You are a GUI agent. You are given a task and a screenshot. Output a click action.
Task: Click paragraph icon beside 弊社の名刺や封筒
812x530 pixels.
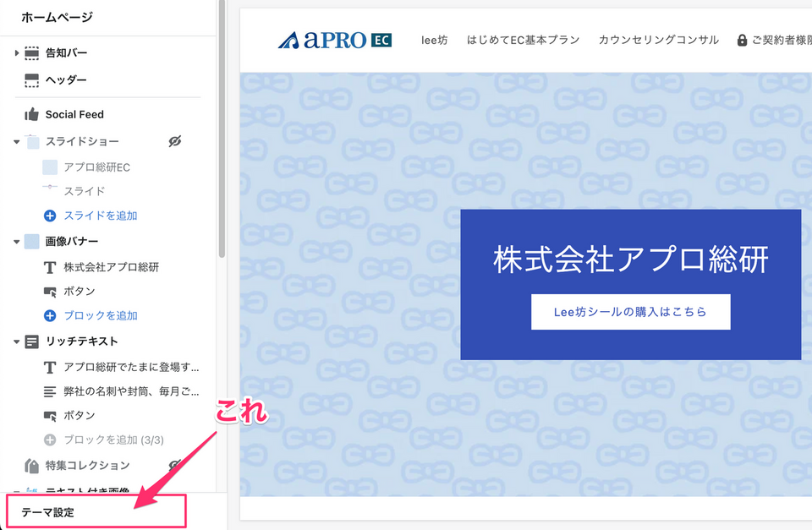50,392
